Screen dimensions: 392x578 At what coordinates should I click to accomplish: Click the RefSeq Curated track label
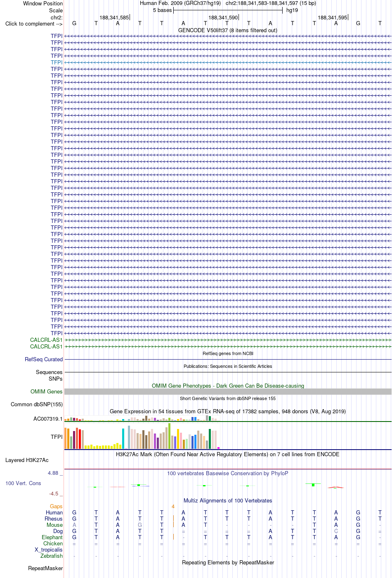point(44,359)
